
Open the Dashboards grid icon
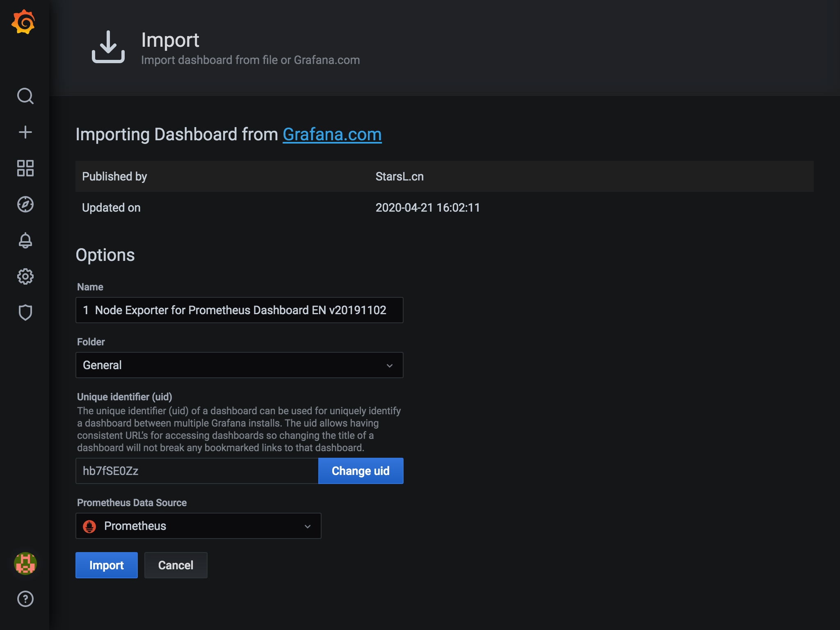click(x=25, y=168)
